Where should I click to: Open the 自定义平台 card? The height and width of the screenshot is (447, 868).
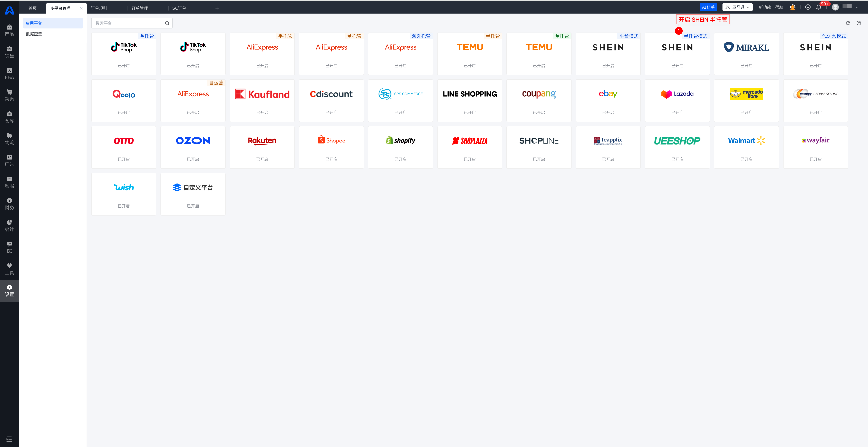pos(193,194)
